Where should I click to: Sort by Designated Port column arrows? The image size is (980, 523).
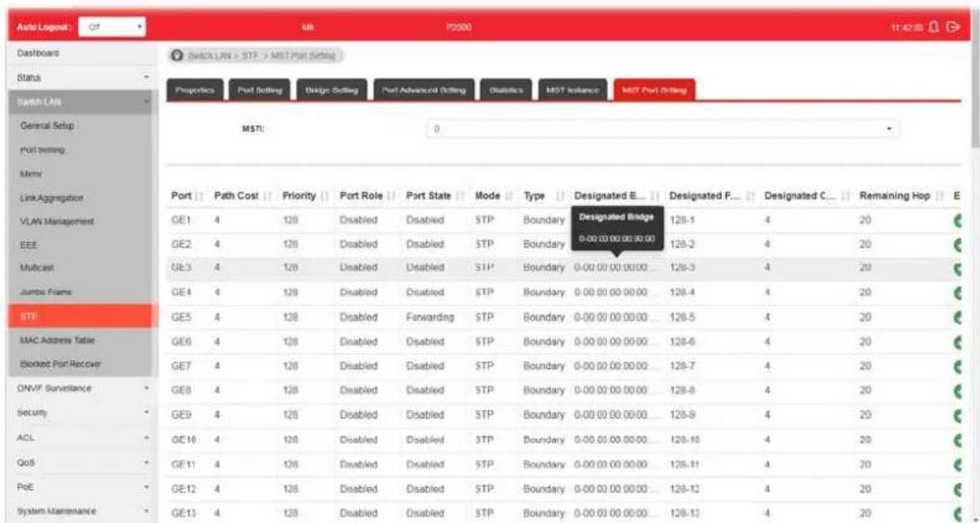751,197
